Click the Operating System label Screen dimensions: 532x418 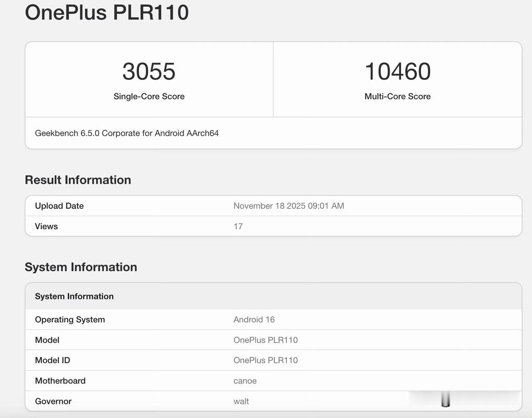(x=70, y=319)
